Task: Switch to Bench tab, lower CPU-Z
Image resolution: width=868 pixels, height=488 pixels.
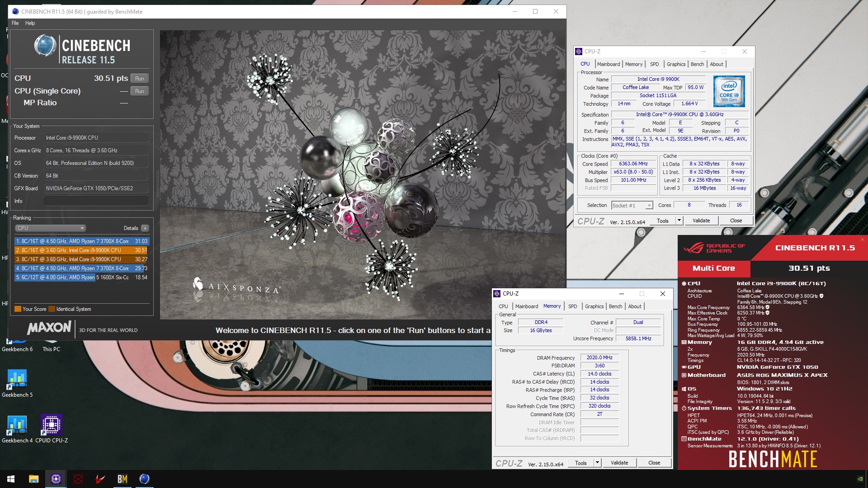Action: 615,306
